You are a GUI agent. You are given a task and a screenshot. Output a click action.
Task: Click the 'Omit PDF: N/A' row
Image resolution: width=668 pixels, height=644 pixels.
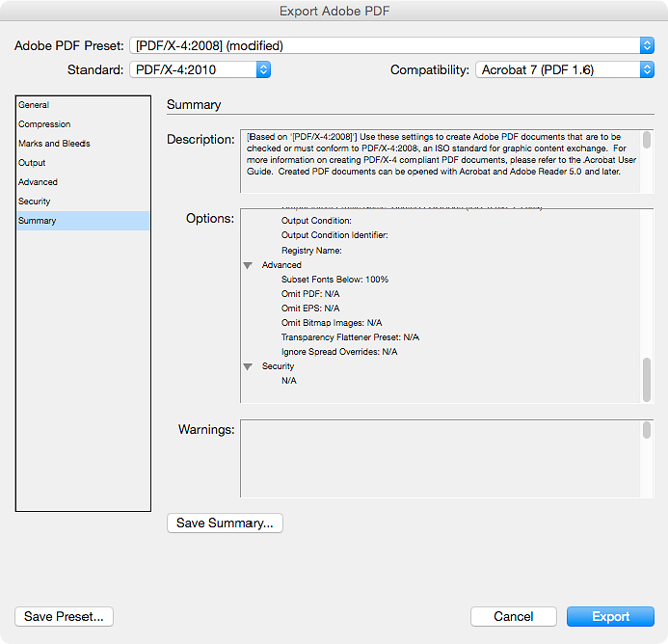point(310,294)
